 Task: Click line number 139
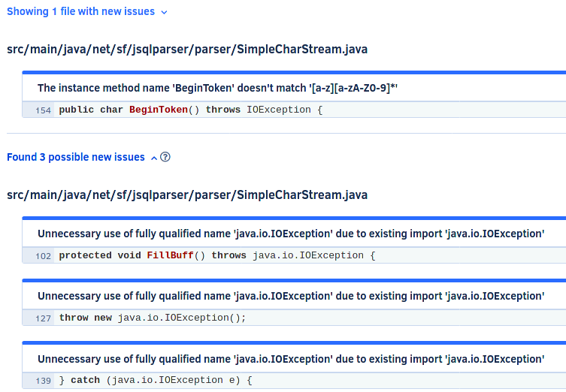coord(43,381)
